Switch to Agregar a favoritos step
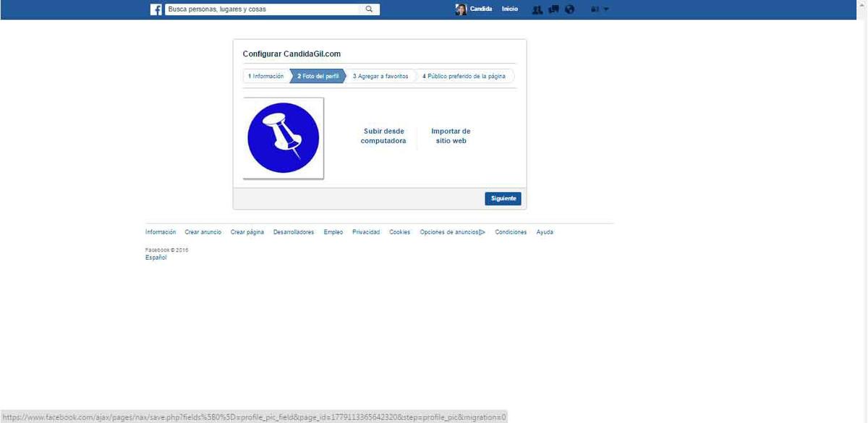Viewport: 868px width, 423px height. (380, 76)
